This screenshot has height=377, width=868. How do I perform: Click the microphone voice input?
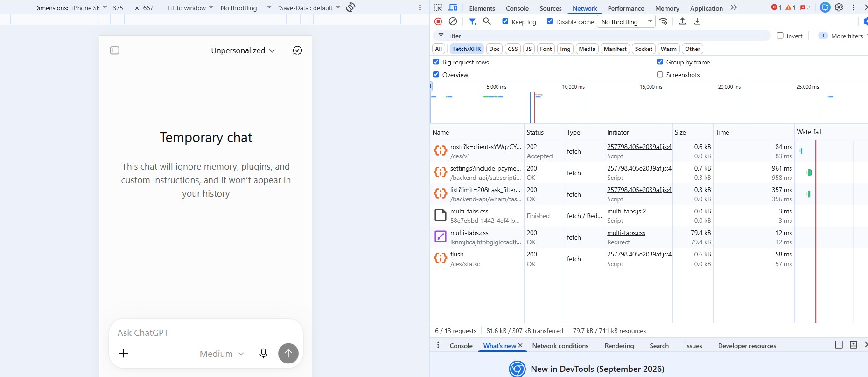click(x=263, y=353)
